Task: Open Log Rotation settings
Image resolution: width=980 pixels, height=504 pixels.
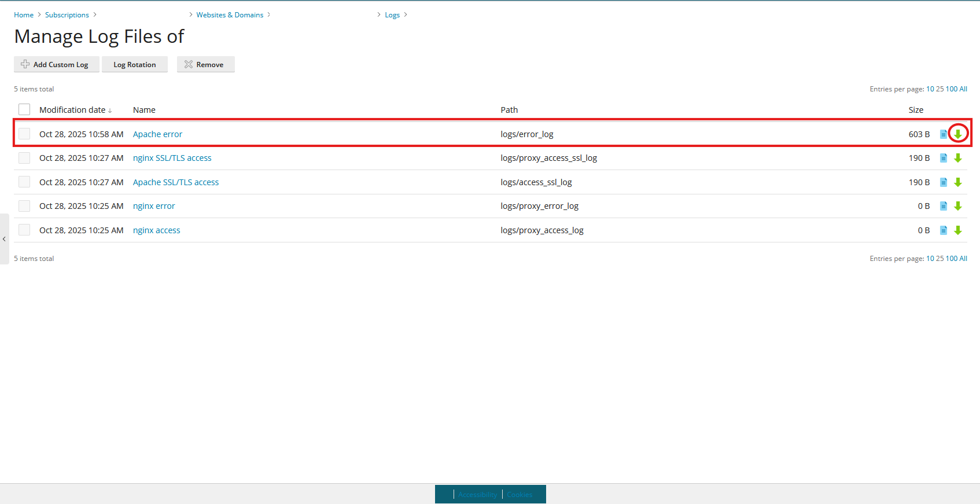Action: [135, 64]
